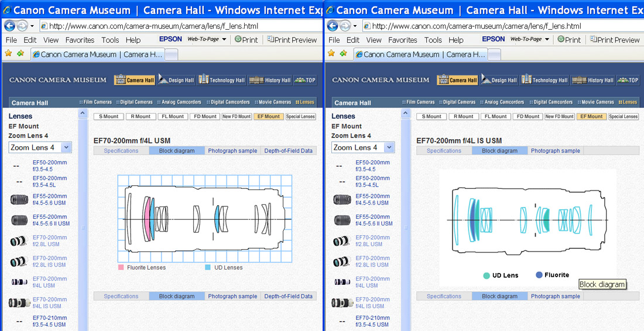Viewport: 644px width, 331px height.
Task: Click the Back button in the left window
Action: 9,26
